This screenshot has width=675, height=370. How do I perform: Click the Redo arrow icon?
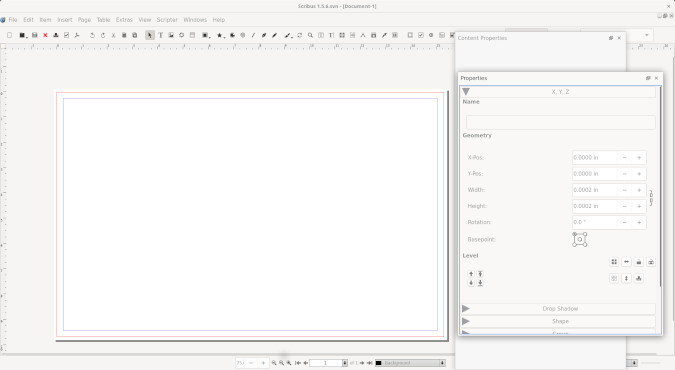pyautogui.click(x=103, y=35)
